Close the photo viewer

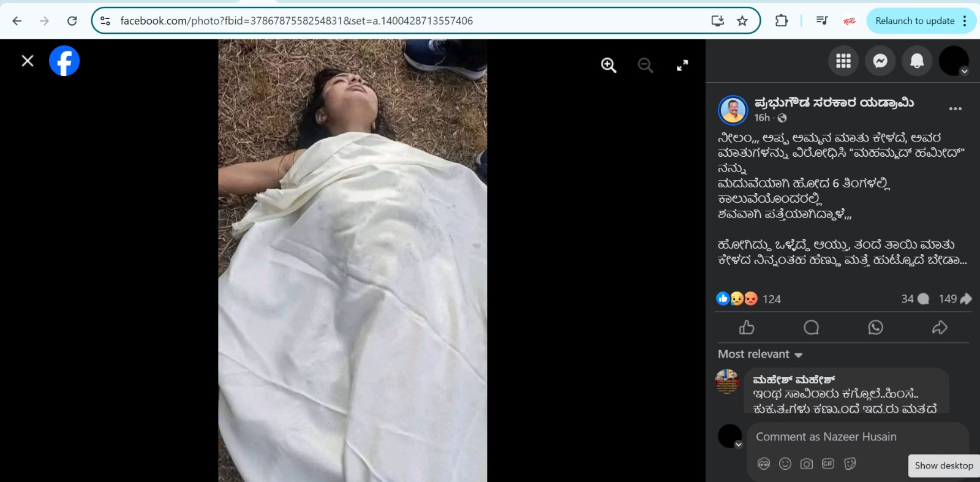[28, 61]
